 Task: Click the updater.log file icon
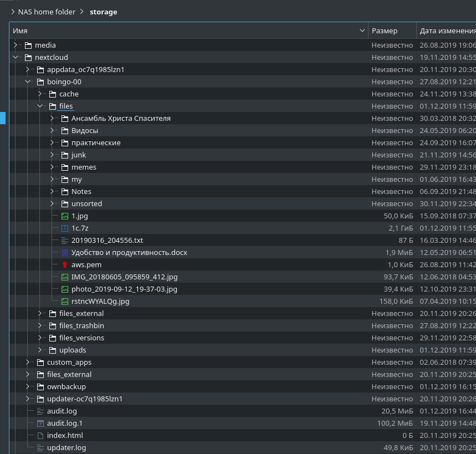(x=40, y=447)
